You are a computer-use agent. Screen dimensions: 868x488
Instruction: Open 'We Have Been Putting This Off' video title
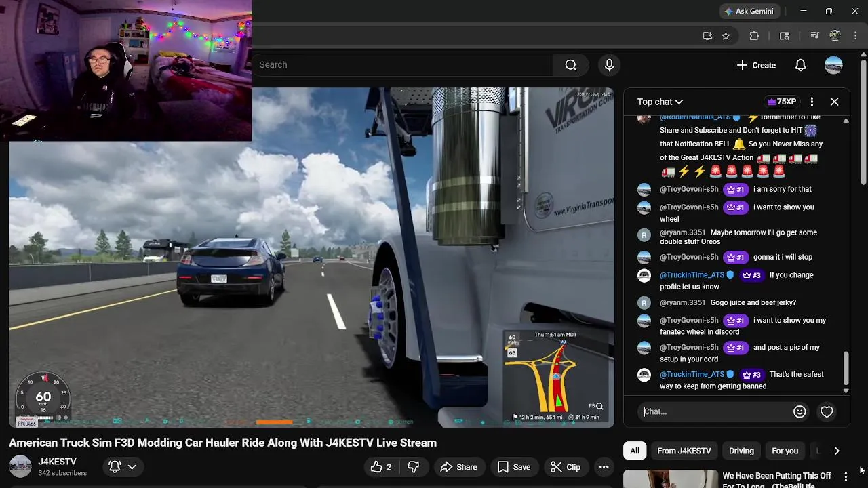point(777,480)
